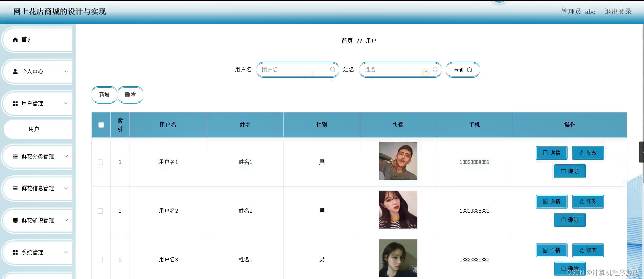Click the search icon inside 姓名 field

(435, 69)
